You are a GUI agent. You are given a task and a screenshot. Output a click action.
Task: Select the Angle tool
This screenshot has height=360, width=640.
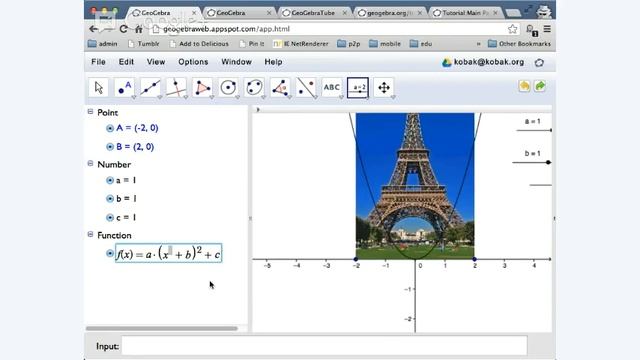tap(280, 88)
